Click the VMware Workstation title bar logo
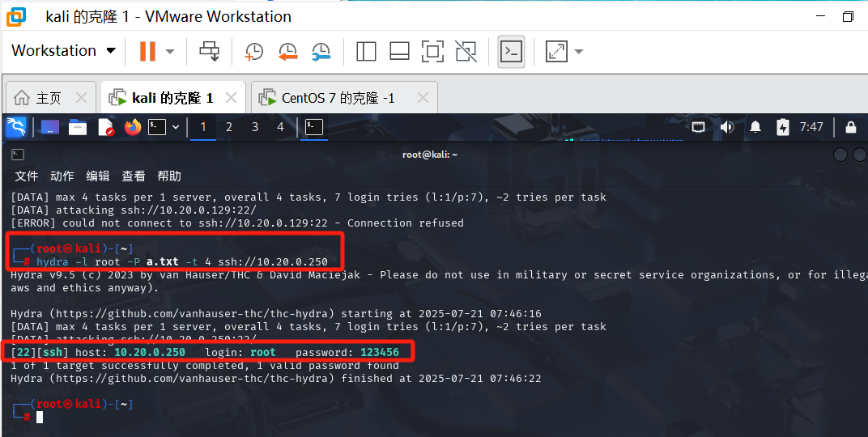 15,17
